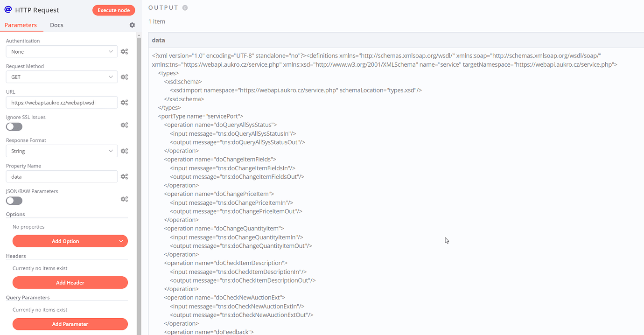Open URL parameter options gears
The width and height of the screenshot is (644, 335).
click(x=124, y=102)
